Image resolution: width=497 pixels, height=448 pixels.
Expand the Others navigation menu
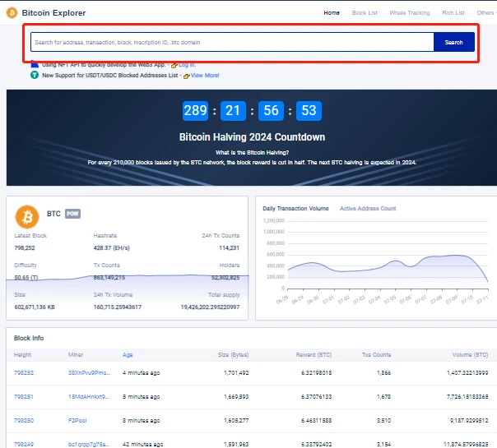click(486, 13)
